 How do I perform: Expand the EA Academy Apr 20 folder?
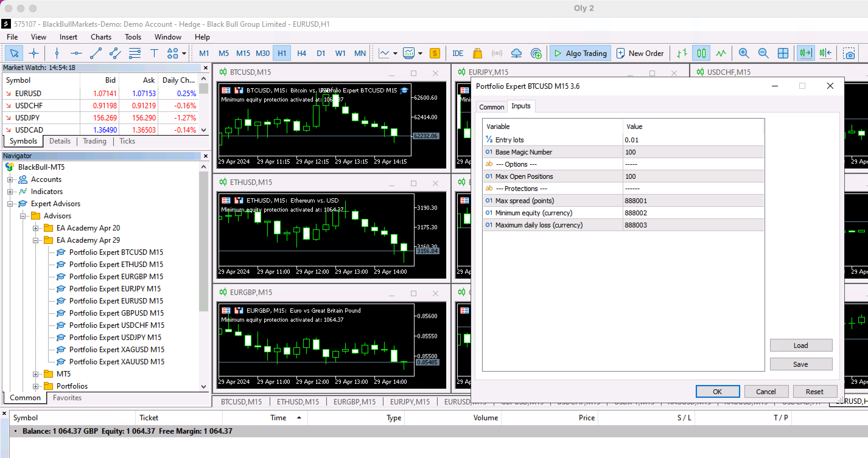pyautogui.click(x=35, y=228)
